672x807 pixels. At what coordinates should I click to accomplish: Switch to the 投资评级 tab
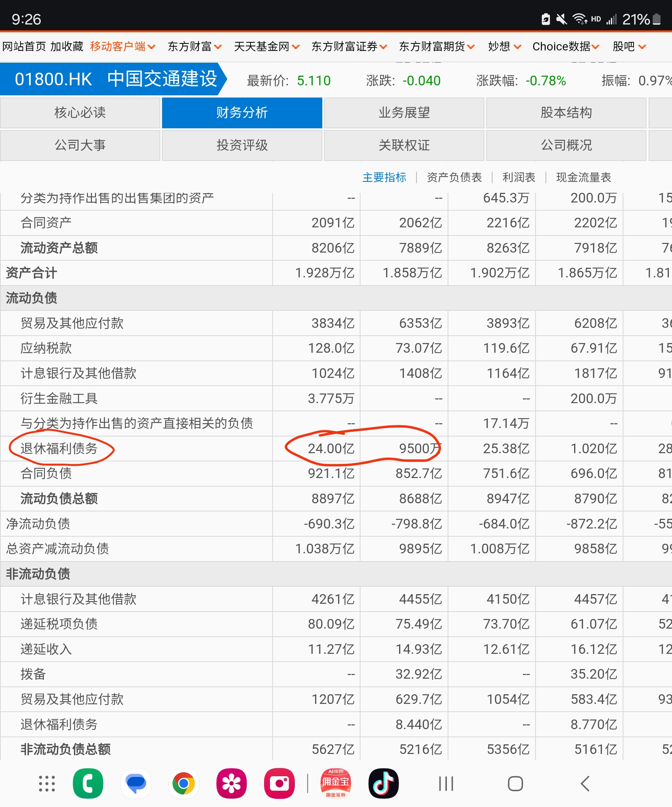[242, 145]
